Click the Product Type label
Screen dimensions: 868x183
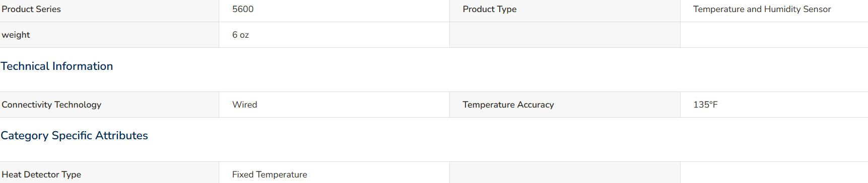(x=490, y=9)
